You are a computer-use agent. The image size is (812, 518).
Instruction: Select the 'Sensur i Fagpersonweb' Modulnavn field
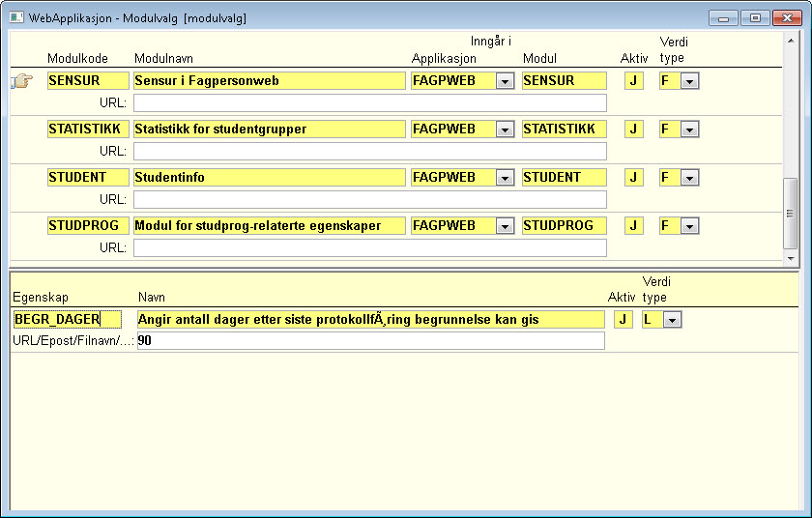coord(270,81)
